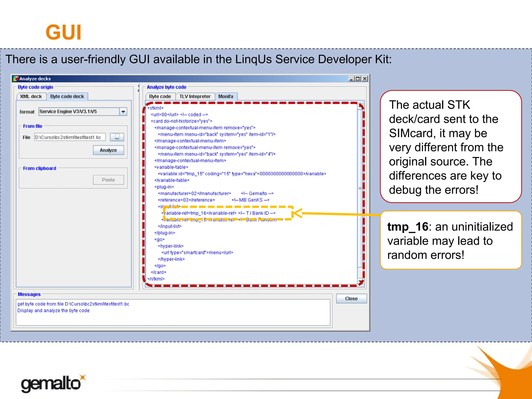Screen dimensions: 532x399
Task: Switch to the Byte code deck tab
Action: tap(67, 97)
